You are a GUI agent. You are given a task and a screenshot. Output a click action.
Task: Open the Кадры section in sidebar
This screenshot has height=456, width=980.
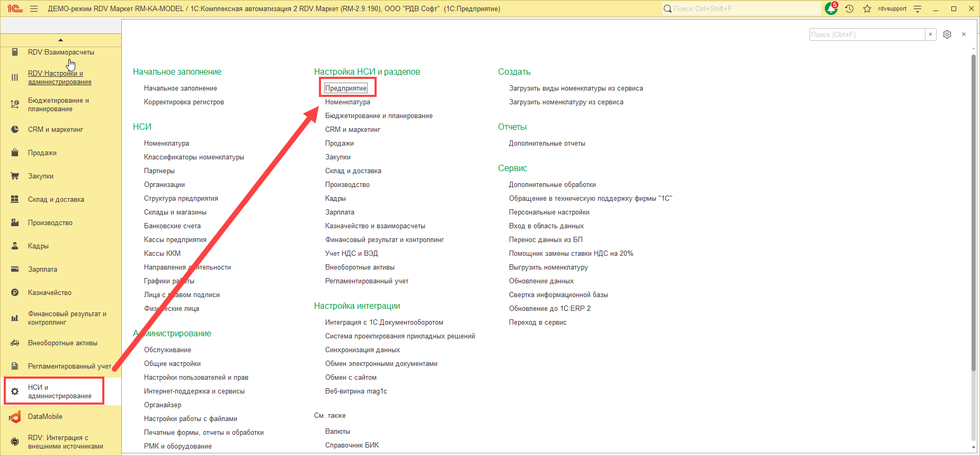[x=38, y=246]
